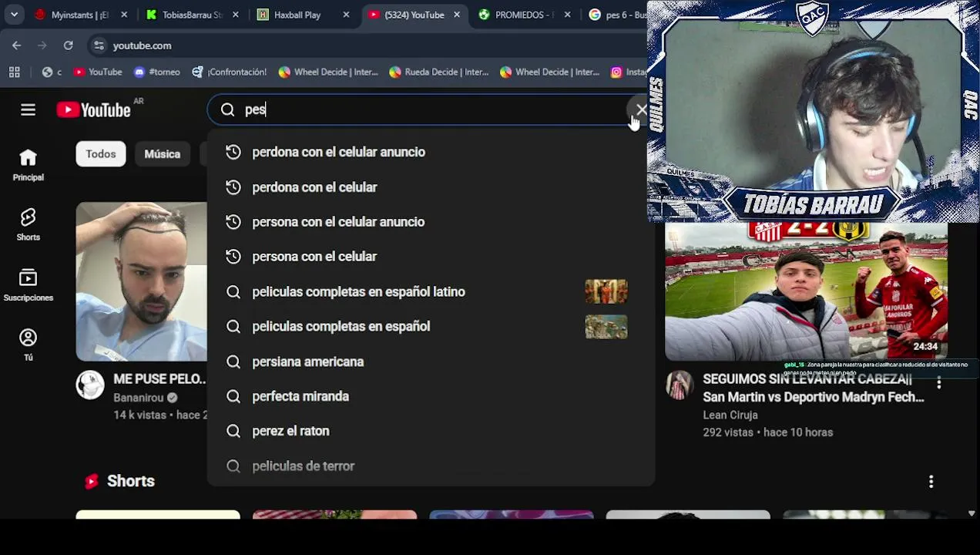Close the Haxball Play browser tab
This screenshot has height=555, width=980.
pyautogui.click(x=346, y=15)
